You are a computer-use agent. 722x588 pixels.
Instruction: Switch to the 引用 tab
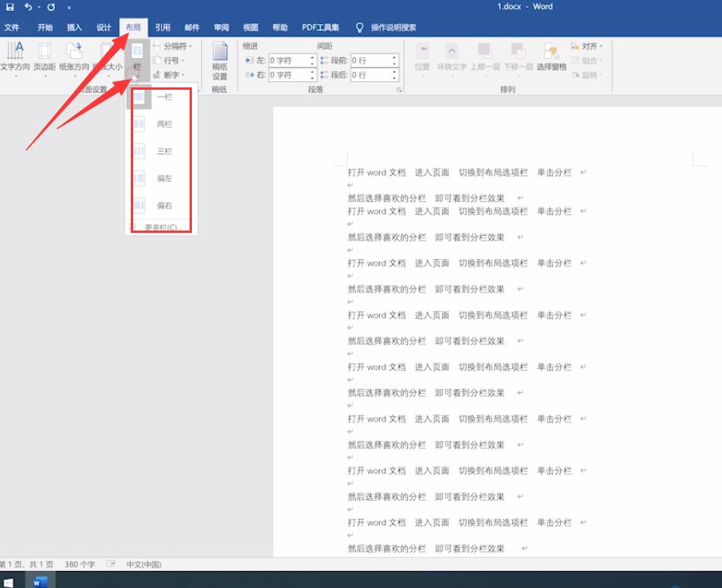tap(163, 28)
